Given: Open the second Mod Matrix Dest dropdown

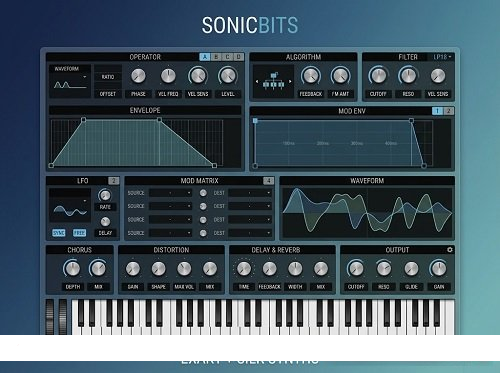Looking at the screenshot, I should [x=250, y=206].
